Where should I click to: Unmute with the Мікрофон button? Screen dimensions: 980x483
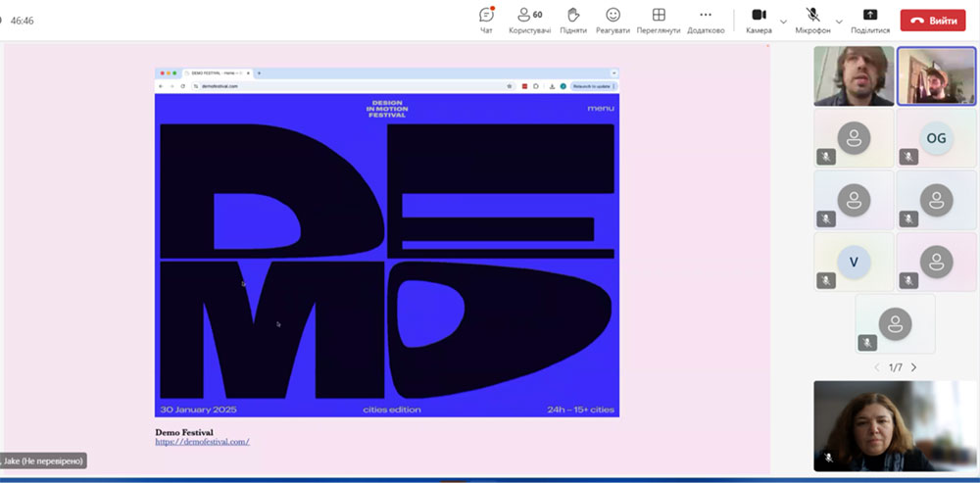[x=812, y=21]
